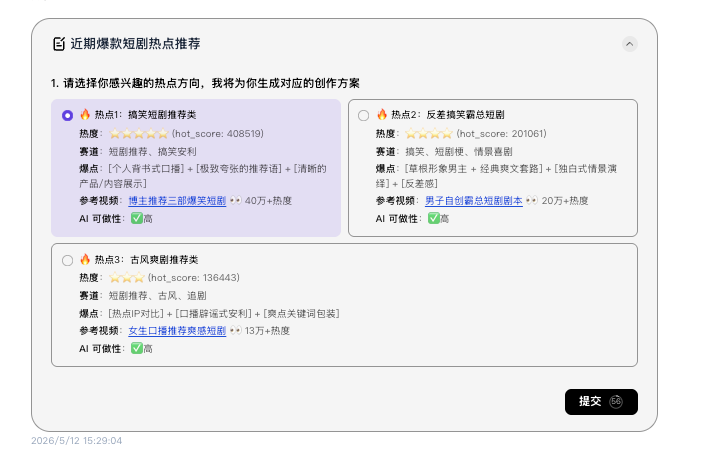Click the notepad icon beside 近期爆款短剧热点推荐
The height and width of the screenshot is (459, 702).
[59, 44]
